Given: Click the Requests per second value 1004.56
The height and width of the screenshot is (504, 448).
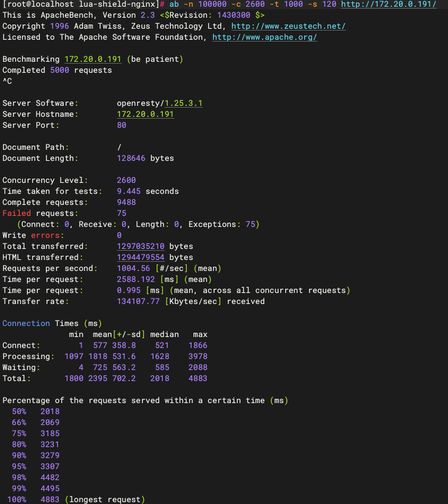Looking at the screenshot, I should point(133,269).
